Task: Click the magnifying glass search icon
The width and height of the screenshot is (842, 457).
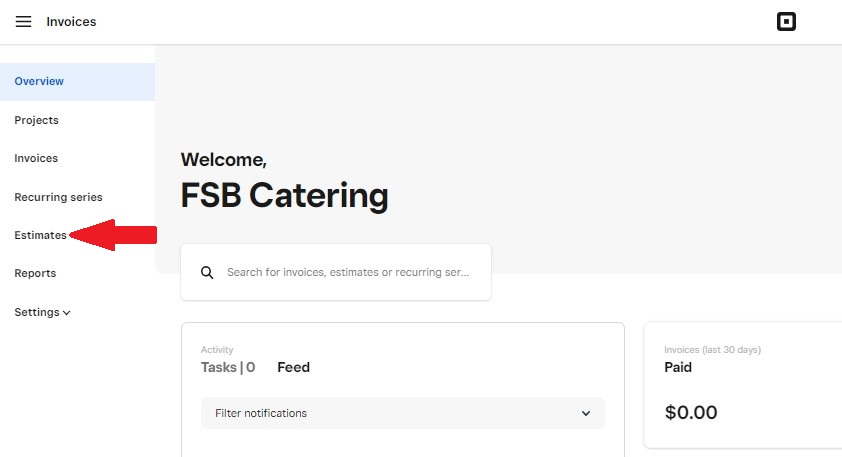Action: coord(207,272)
